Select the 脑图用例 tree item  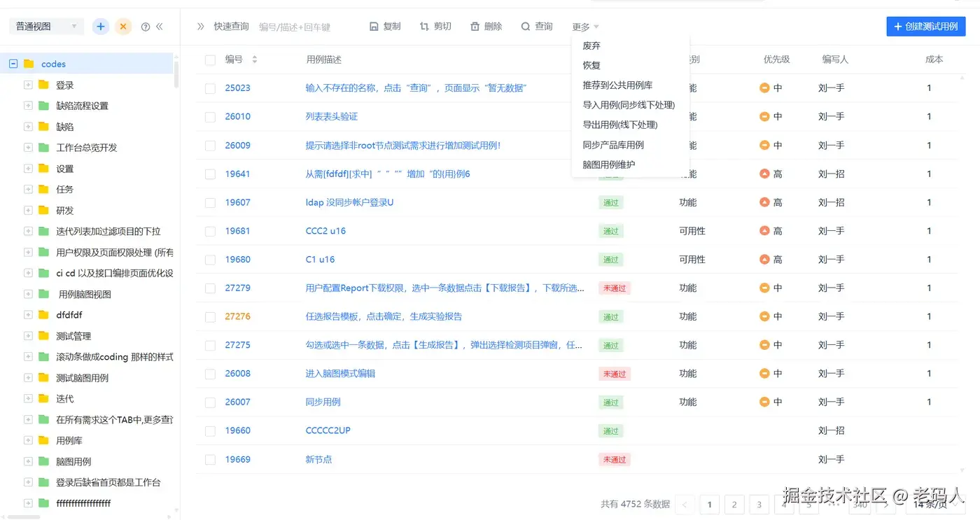pyautogui.click(x=73, y=462)
